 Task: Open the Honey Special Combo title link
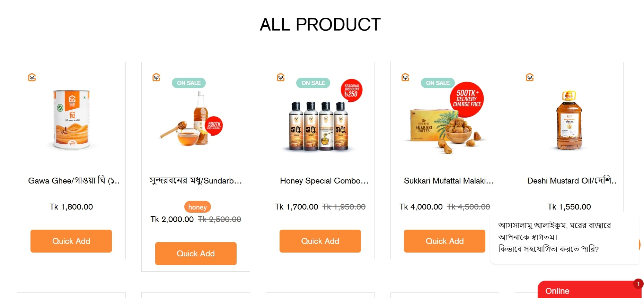click(324, 181)
